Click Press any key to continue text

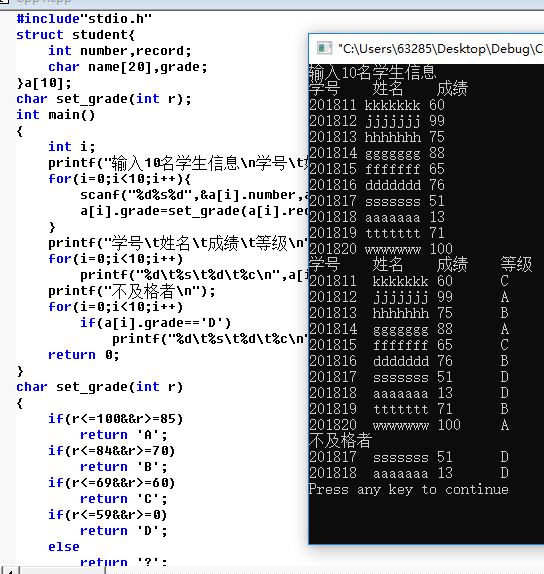click(x=409, y=489)
